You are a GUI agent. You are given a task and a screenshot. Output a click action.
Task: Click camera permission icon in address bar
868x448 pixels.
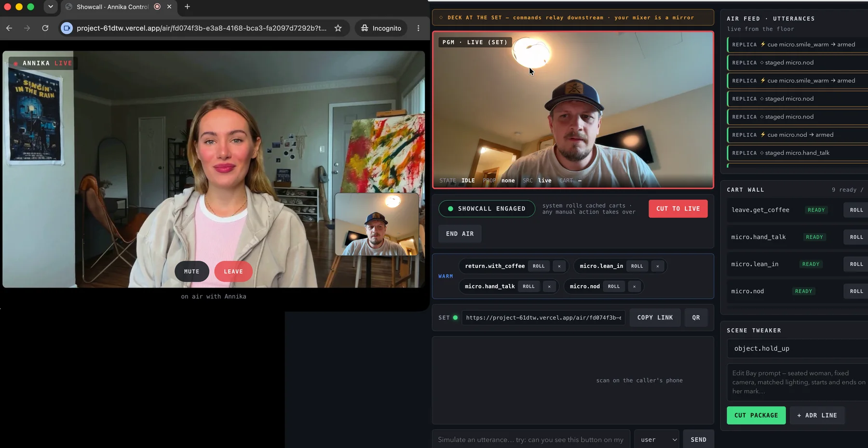pyautogui.click(x=67, y=28)
